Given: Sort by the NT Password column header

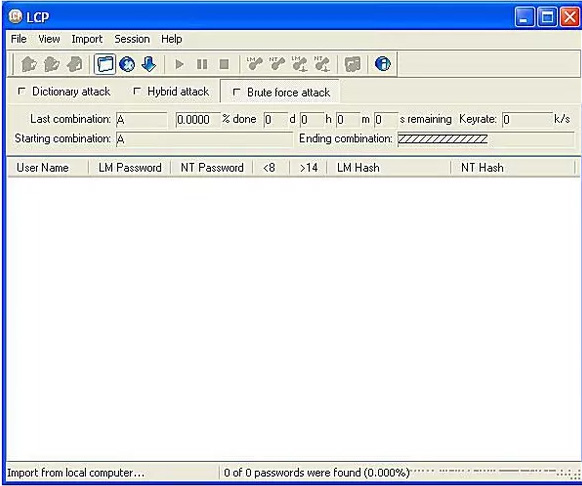Looking at the screenshot, I should click(212, 168).
